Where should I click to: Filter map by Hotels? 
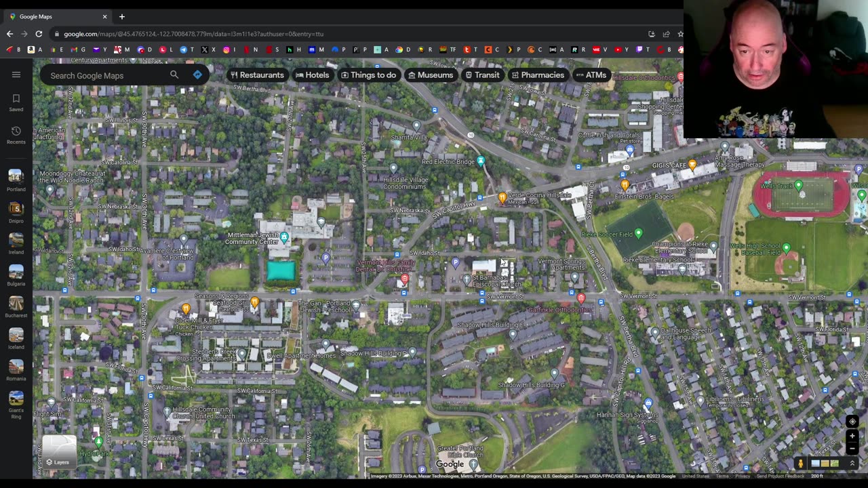pos(312,75)
